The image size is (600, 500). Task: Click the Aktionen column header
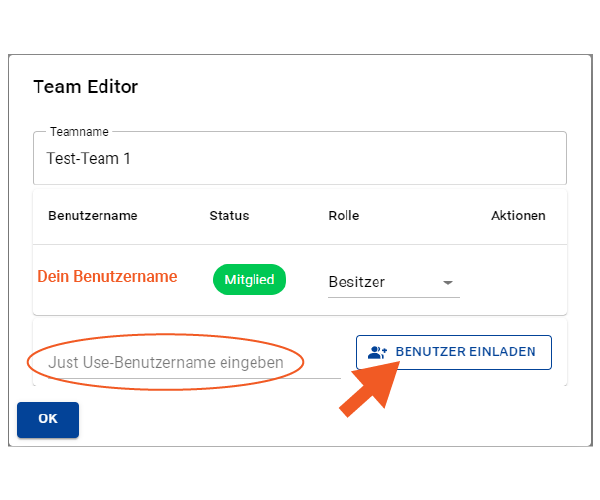(518, 216)
